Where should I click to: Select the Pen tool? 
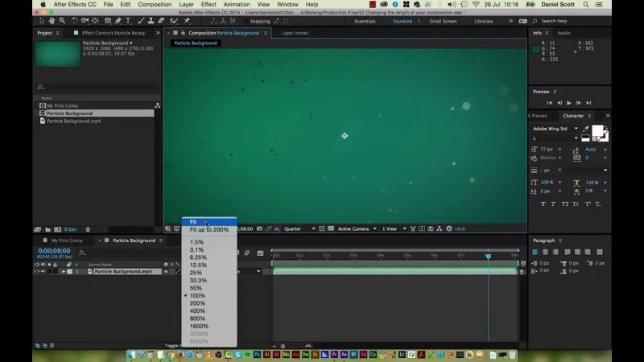pos(118,21)
